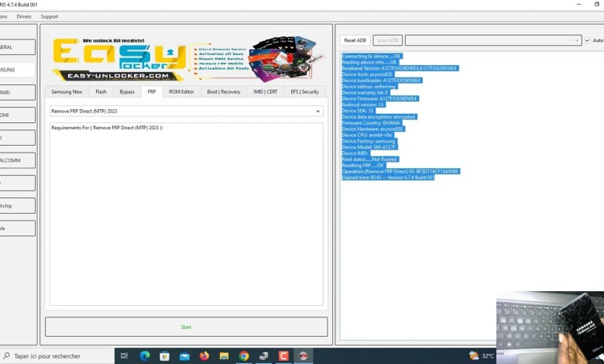The width and height of the screenshot is (604, 364).
Task: Go to the Boot | Recovery tab
Action: click(x=224, y=91)
